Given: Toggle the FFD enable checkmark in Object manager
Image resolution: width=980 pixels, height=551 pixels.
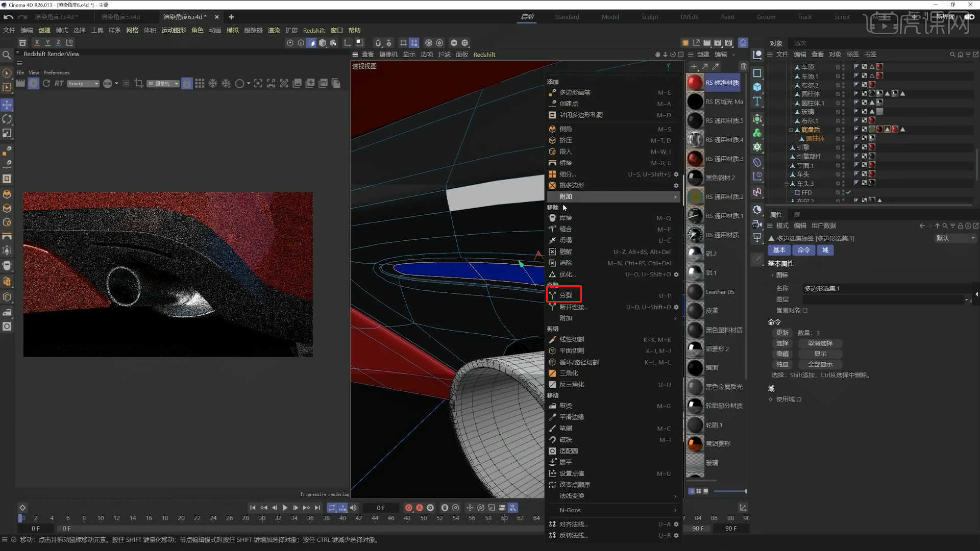Looking at the screenshot, I should click(x=848, y=192).
